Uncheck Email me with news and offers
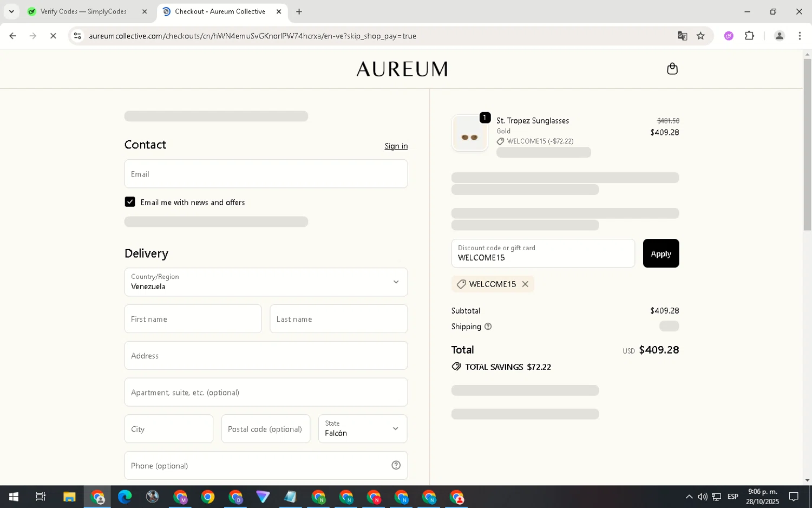This screenshot has height=508, width=812. point(130,202)
